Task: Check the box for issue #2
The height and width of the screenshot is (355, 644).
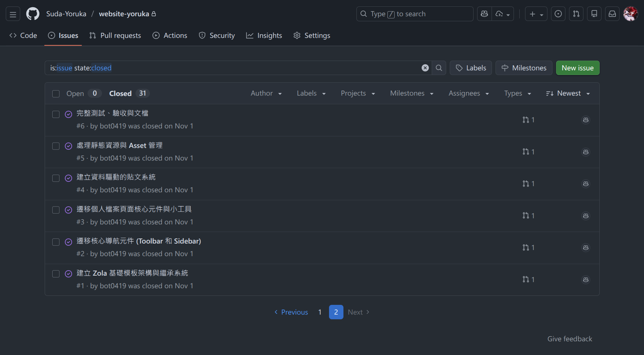Action: tap(56, 242)
